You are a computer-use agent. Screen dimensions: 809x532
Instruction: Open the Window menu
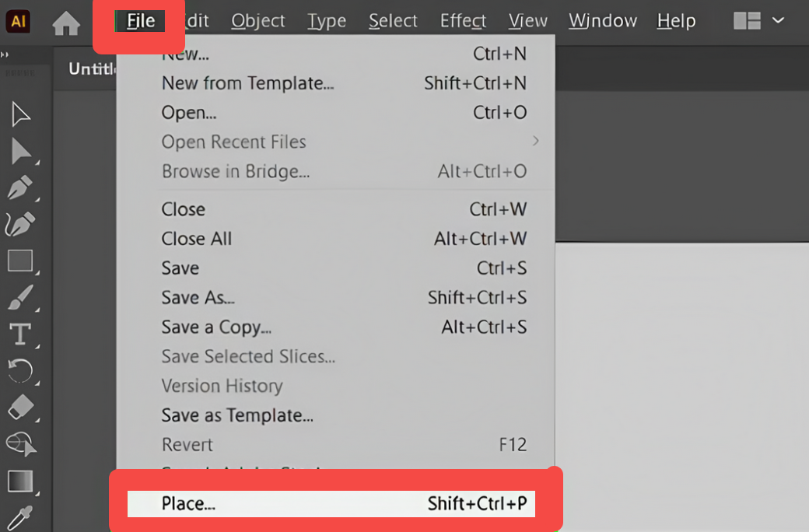(x=602, y=21)
